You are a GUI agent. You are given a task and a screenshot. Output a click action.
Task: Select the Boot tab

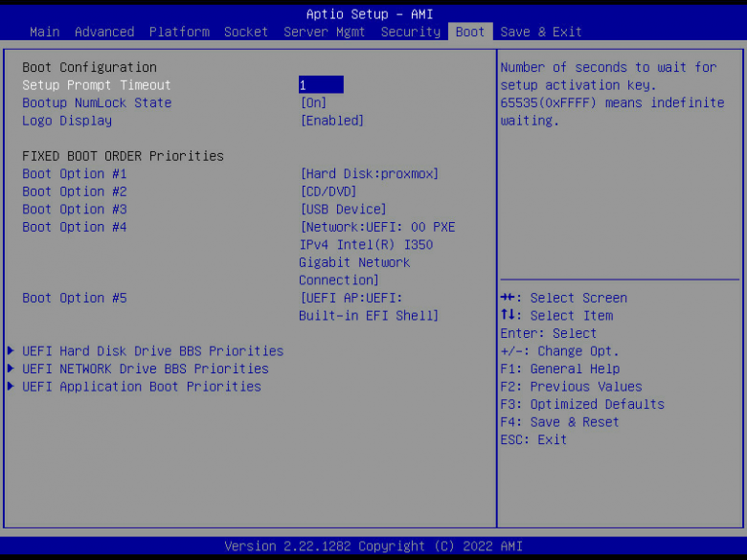(x=469, y=32)
